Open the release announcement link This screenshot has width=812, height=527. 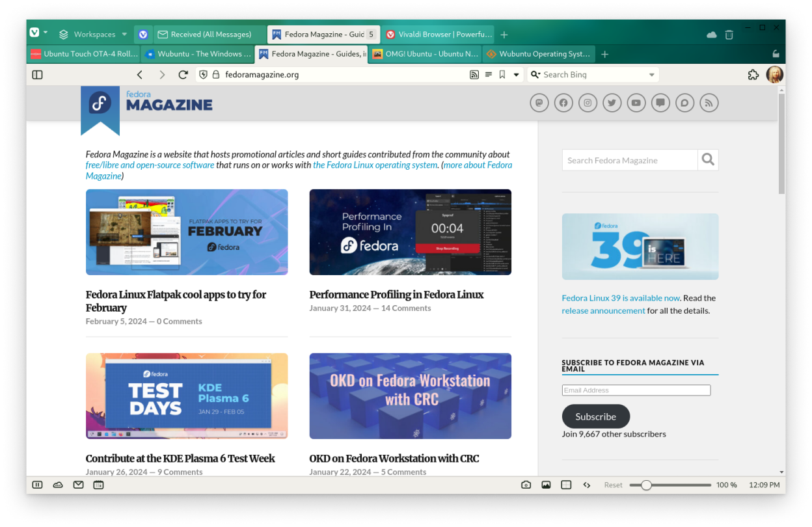[x=603, y=310]
